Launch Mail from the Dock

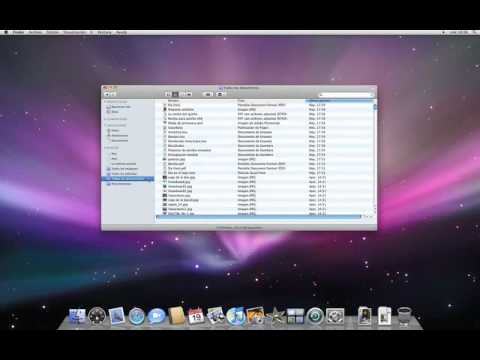pos(117,316)
